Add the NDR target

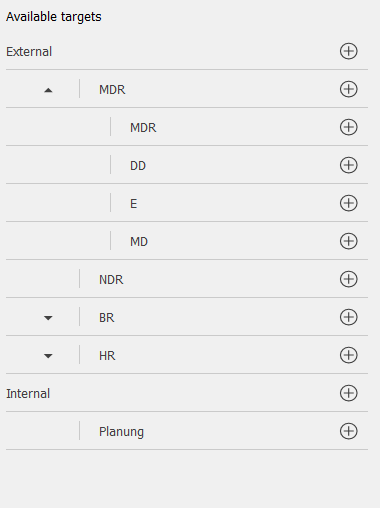click(x=349, y=279)
